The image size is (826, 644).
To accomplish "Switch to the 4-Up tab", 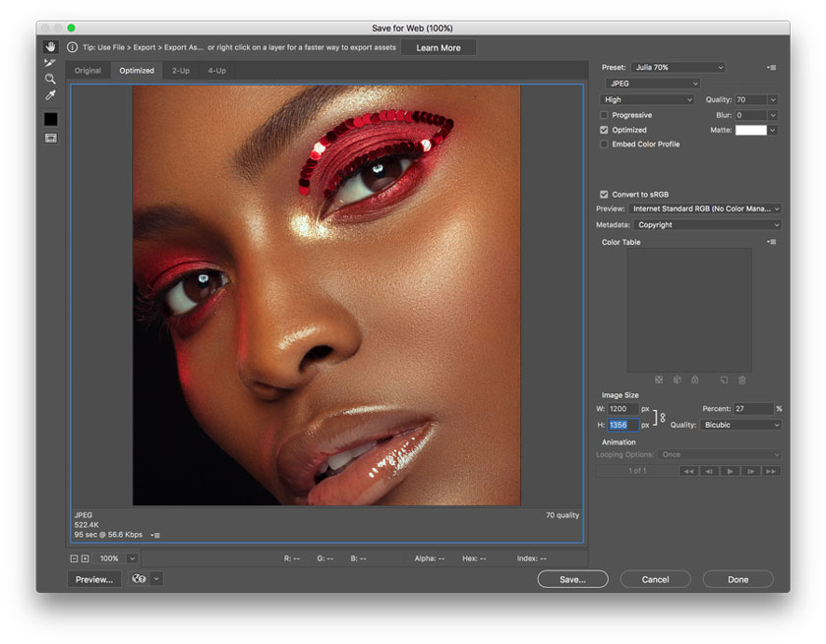I will pos(216,71).
